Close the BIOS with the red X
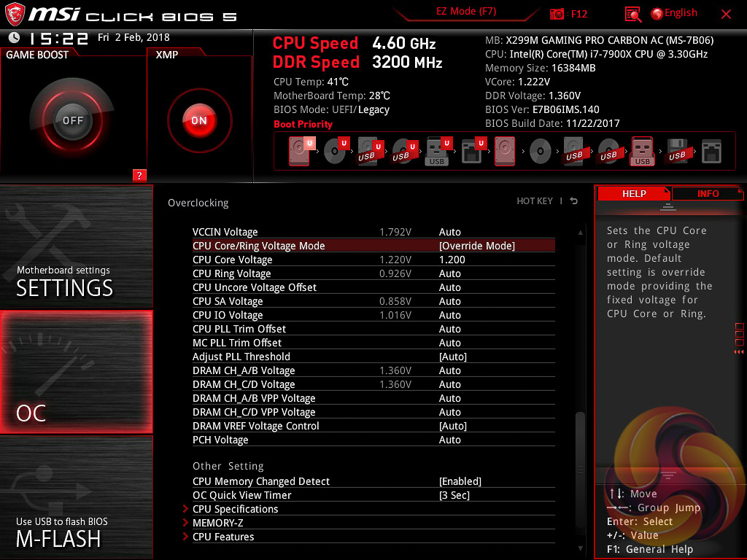 pos(726,15)
